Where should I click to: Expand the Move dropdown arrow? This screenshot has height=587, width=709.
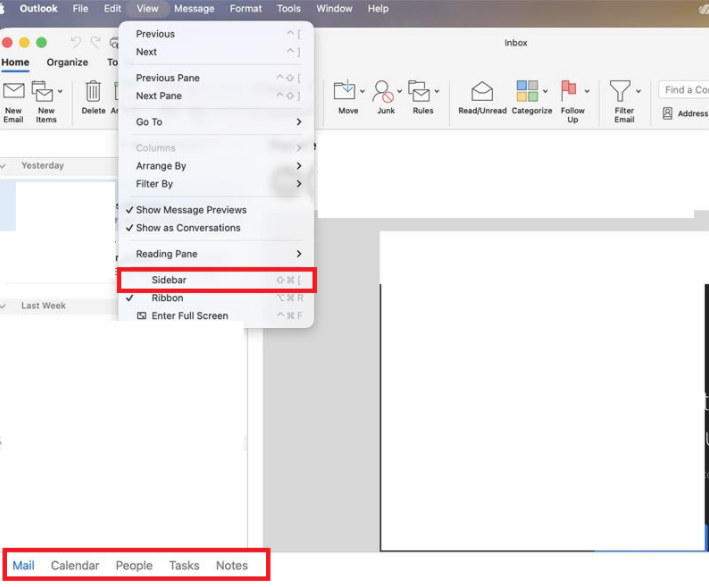362,91
